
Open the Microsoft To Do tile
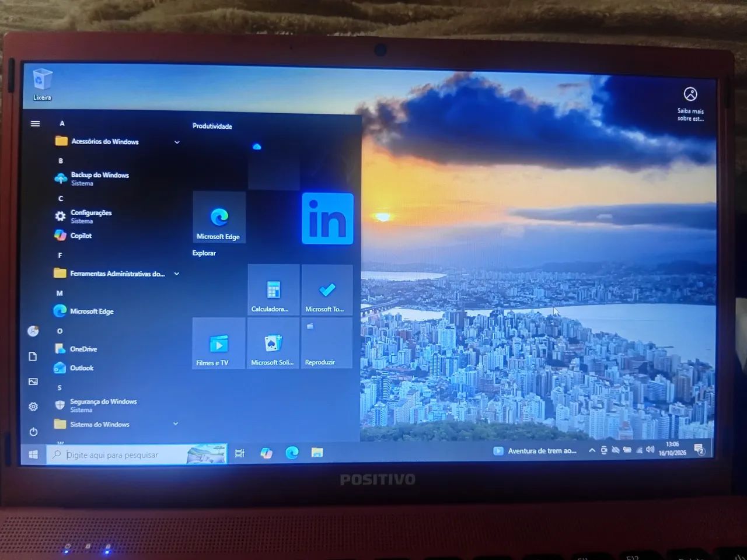tap(327, 290)
